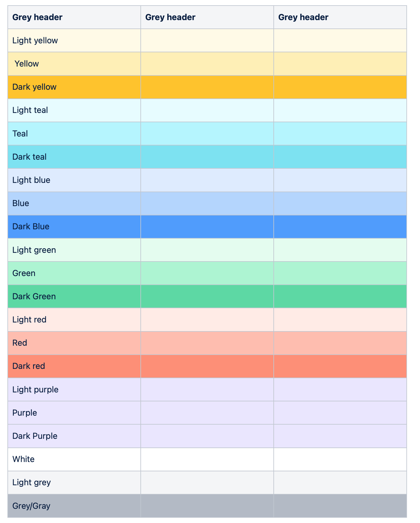Select the Light teal label cell
Viewport: 420px width, 523px height.
(x=74, y=110)
